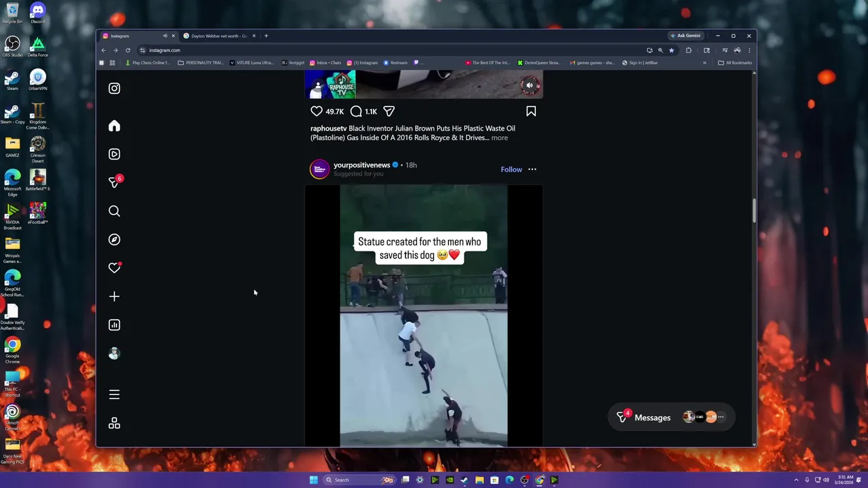Open File Explorer from the taskbar
The width and height of the screenshot is (868, 488).
[479, 480]
